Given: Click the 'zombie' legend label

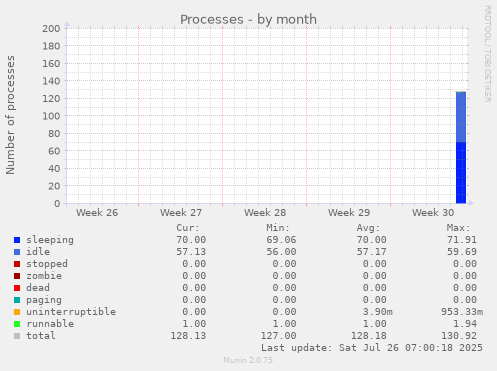Looking at the screenshot, I should tap(44, 276).
